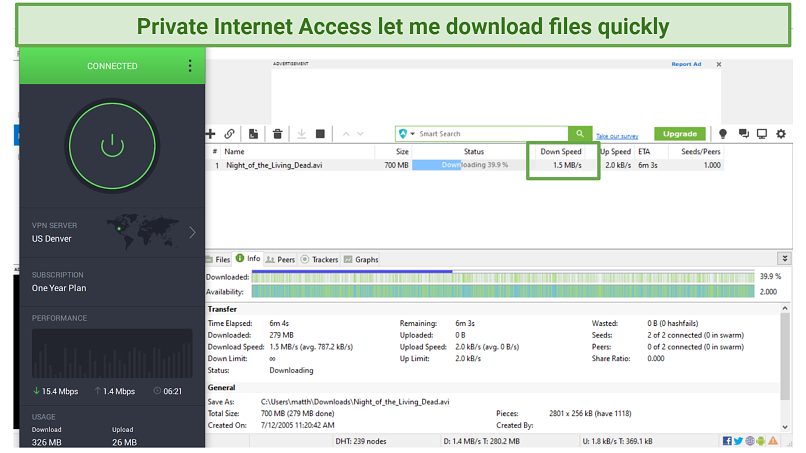This screenshot has height=453, width=806.
Task: Open preferences with the gear icon
Action: pos(781,134)
